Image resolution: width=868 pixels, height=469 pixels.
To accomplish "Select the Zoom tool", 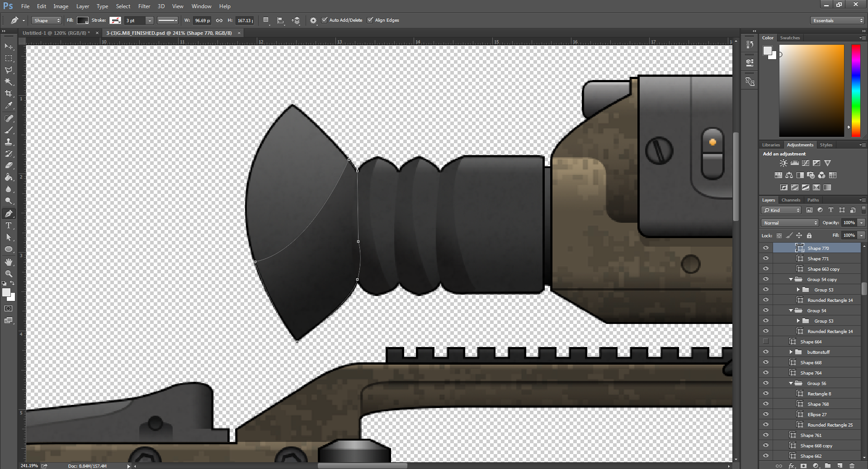I will click(x=8, y=273).
